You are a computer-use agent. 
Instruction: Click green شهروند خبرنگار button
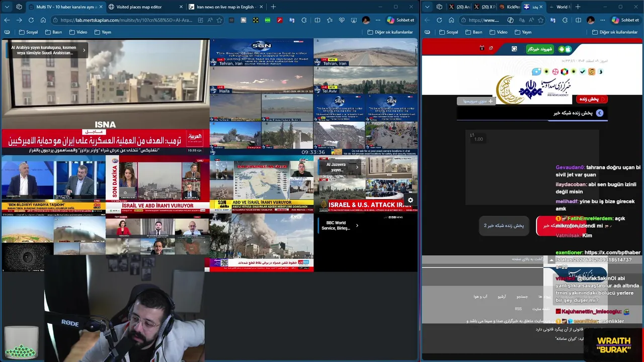pos(540,49)
